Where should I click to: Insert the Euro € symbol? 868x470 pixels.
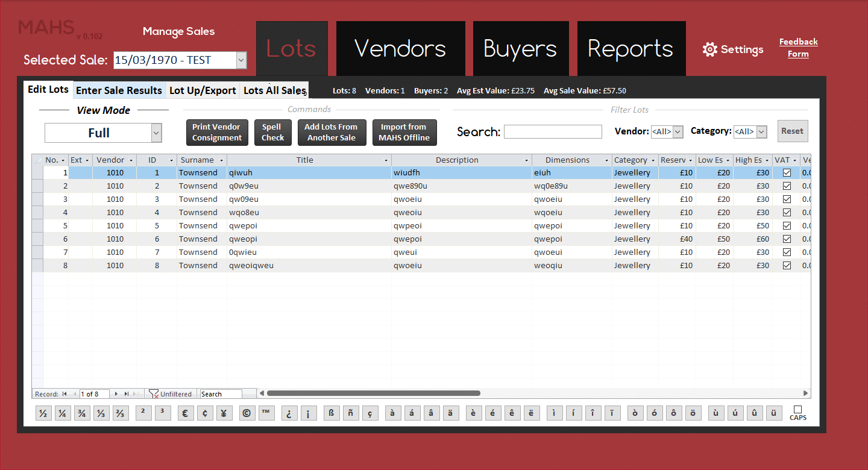point(186,413)
